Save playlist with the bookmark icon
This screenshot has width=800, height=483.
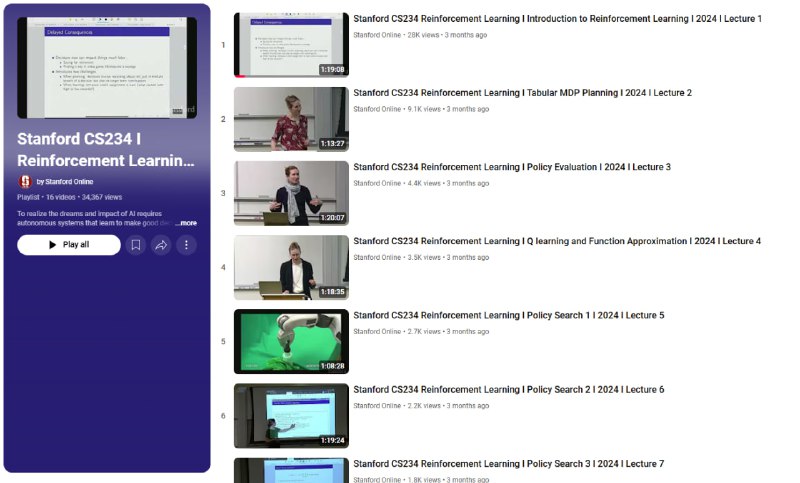tap(136, 245)
